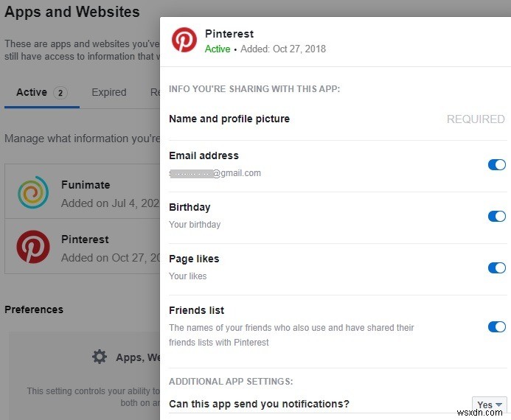Click 'Added on Jul 4' Funimate date text
The height and width of the screenshot is (420, 511).
[110, 203]
